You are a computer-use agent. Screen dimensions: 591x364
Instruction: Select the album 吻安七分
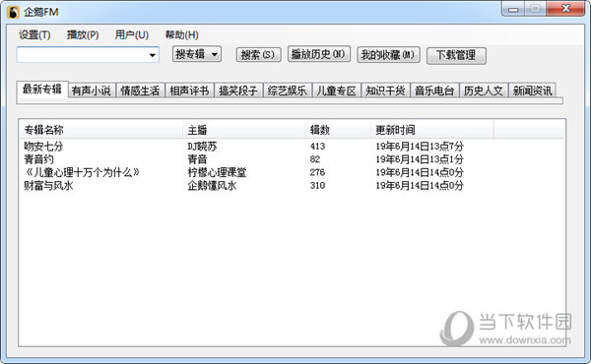coord(43,146)
